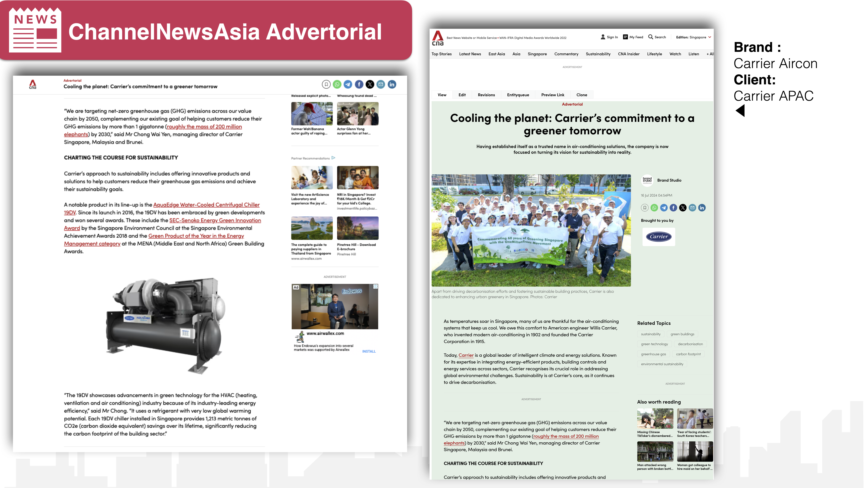Open the AquaEdge Water-Cooled Centrifugal Chiller link
The width and height of the screenshot is (868, 488).
pos(206,205)
